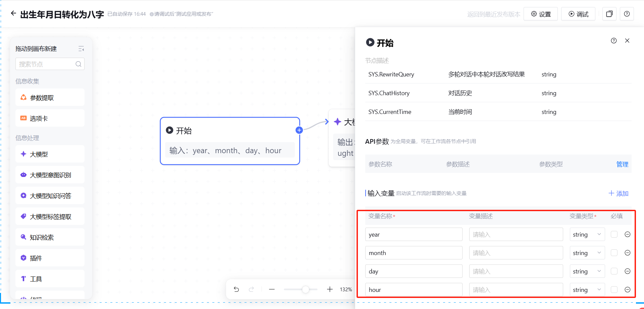Image resolution: width=644 pixels, height=309 pixels.
Task: Mark the hour variable as required
Action: 614,290
